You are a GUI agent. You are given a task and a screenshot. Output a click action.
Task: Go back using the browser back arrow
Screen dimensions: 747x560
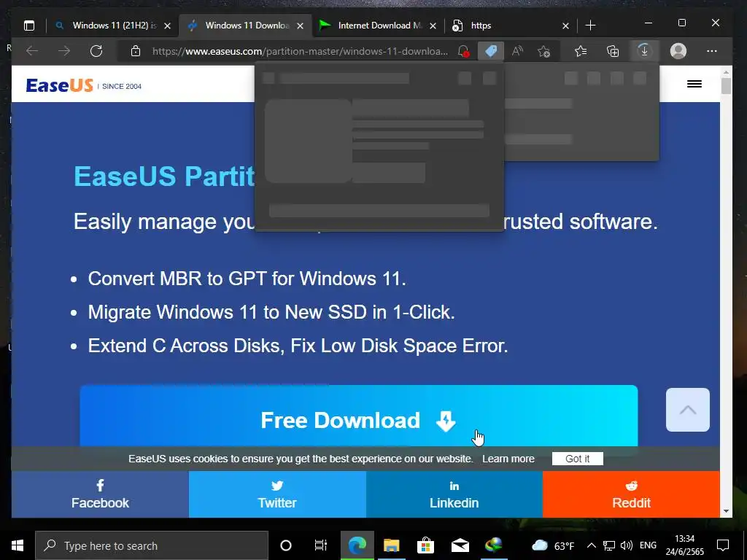(x=32, y=51)
